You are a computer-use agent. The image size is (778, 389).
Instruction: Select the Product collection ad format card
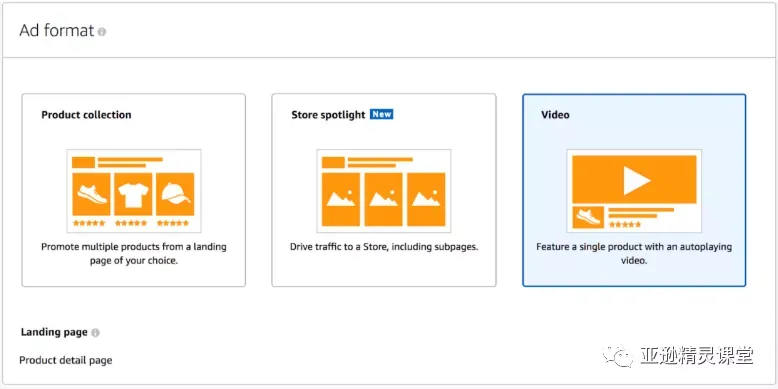133,190
